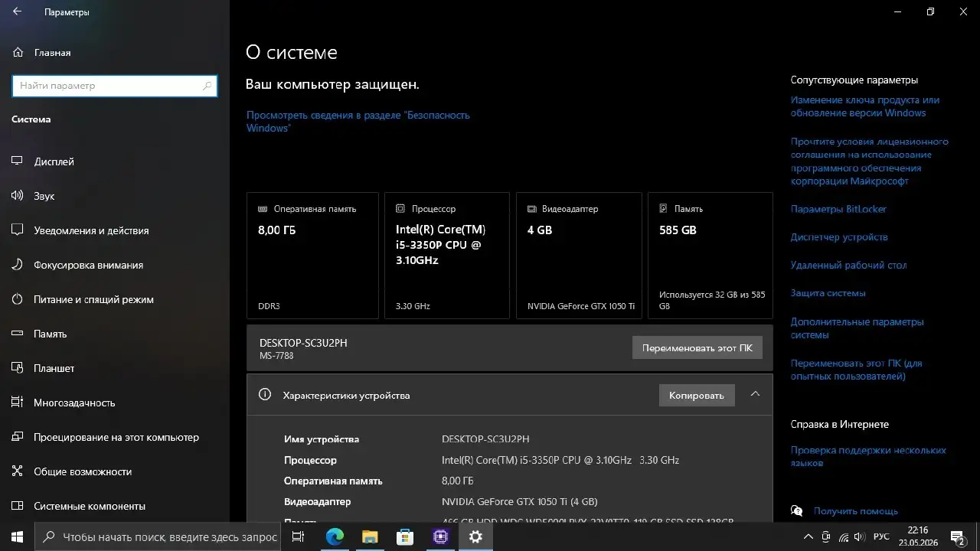Open the Windows Start menu

click(x=17, y=536)
